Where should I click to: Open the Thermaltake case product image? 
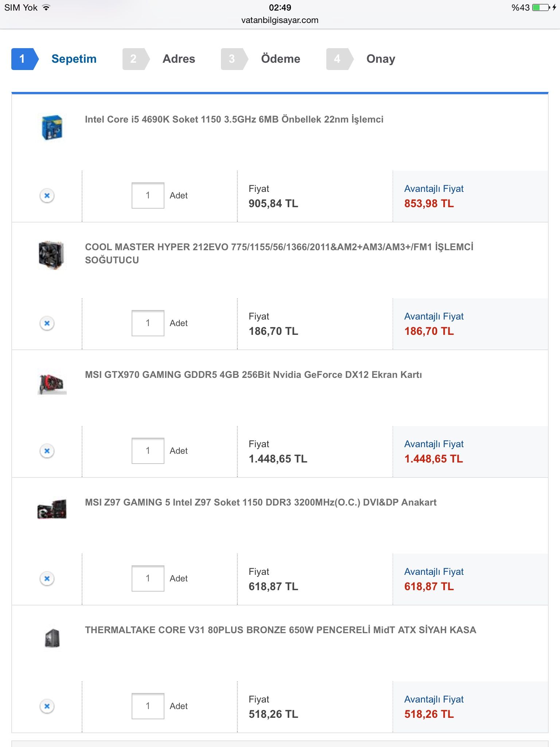point(52,638)
